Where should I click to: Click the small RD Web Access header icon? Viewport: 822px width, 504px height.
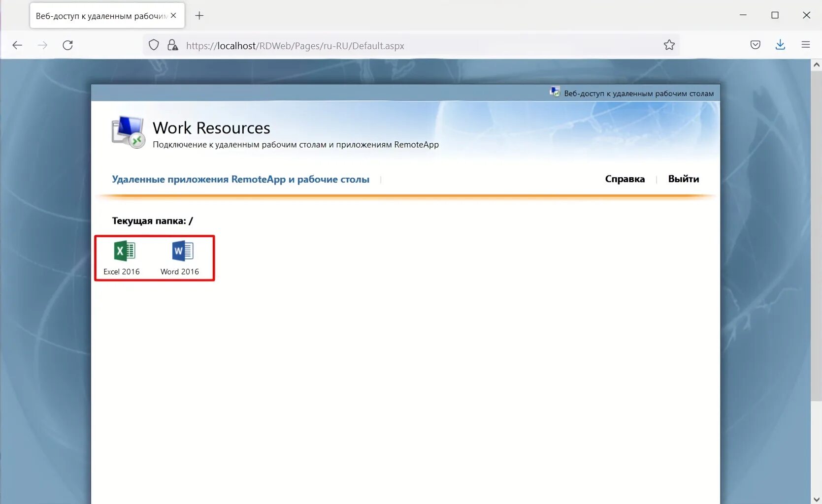point(555,92)
